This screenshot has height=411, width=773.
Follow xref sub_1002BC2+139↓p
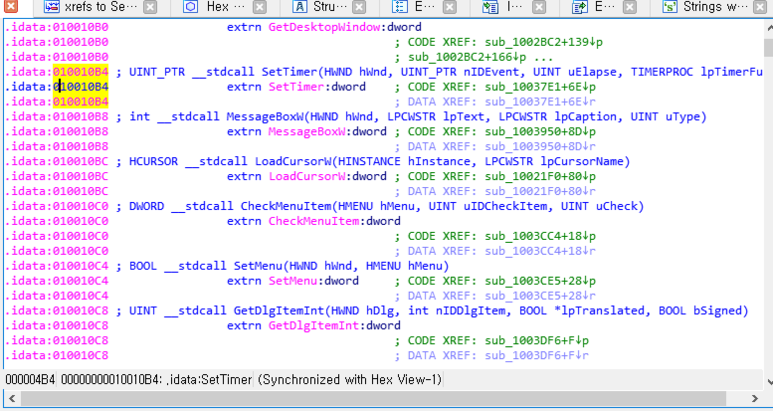544,42
